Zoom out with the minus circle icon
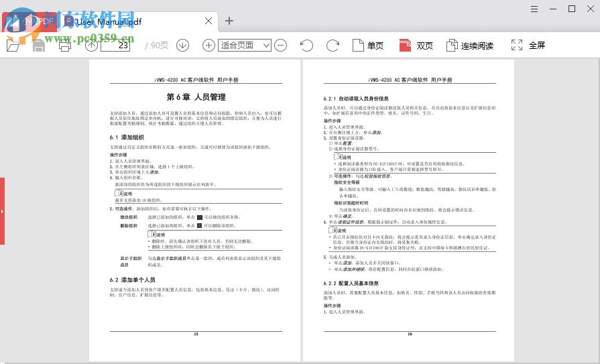 280,46
